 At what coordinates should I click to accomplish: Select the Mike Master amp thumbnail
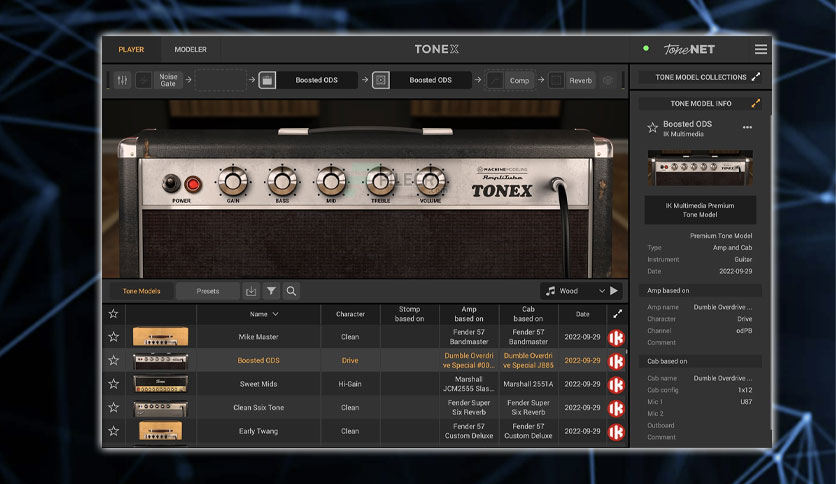[160, 337]
